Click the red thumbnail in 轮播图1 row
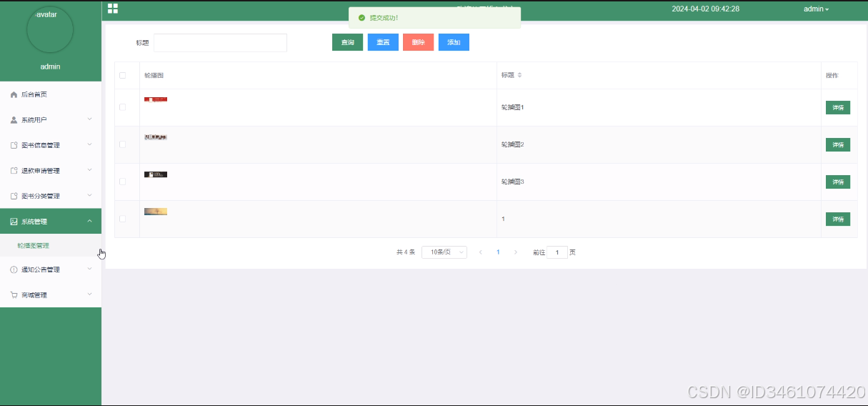Viewport: 868px width, 406px height. 156,99
